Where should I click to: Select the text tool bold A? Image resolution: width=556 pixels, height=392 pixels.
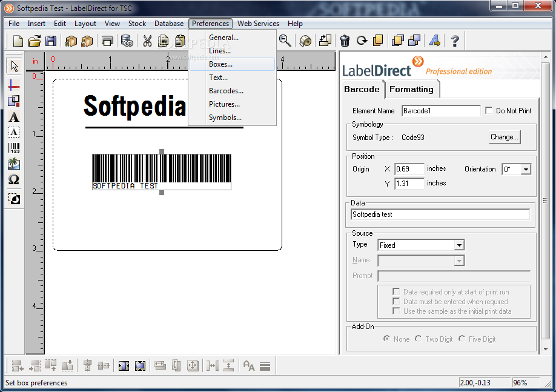[x=14, y=117]
